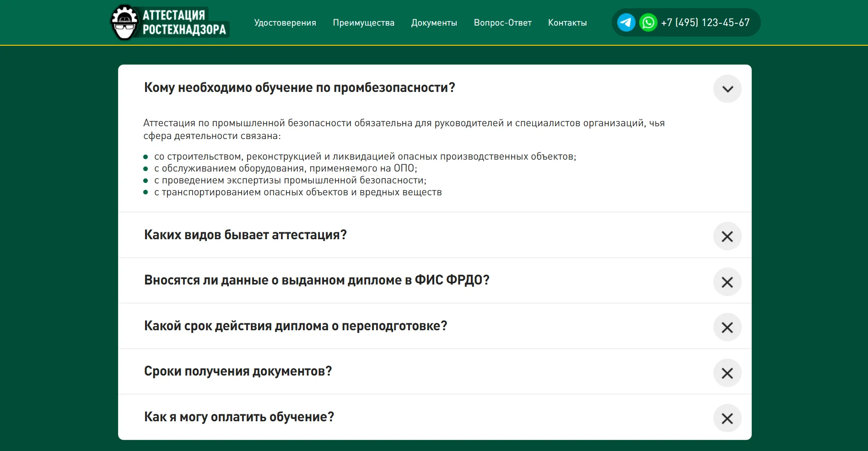Screen dimensions: 868x451
Task: Call the phone number +7 (495) 123-45-67
Action: point(705,22)
